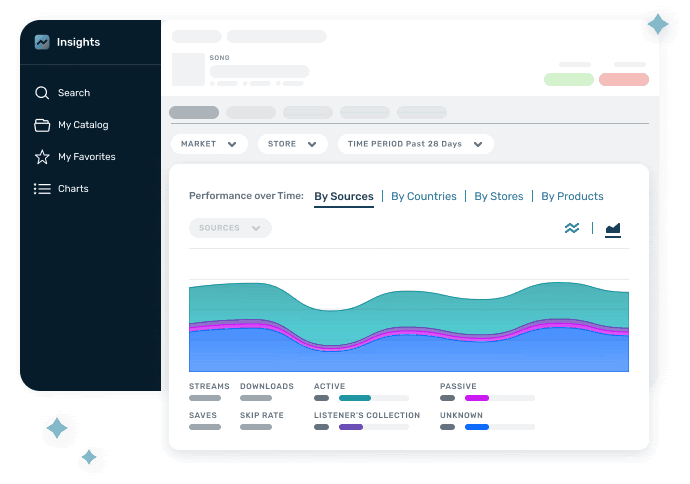Click the green button in header
The height and width of the screenshot is (484, 690).
pyautogui.click(x=568, y=79)
